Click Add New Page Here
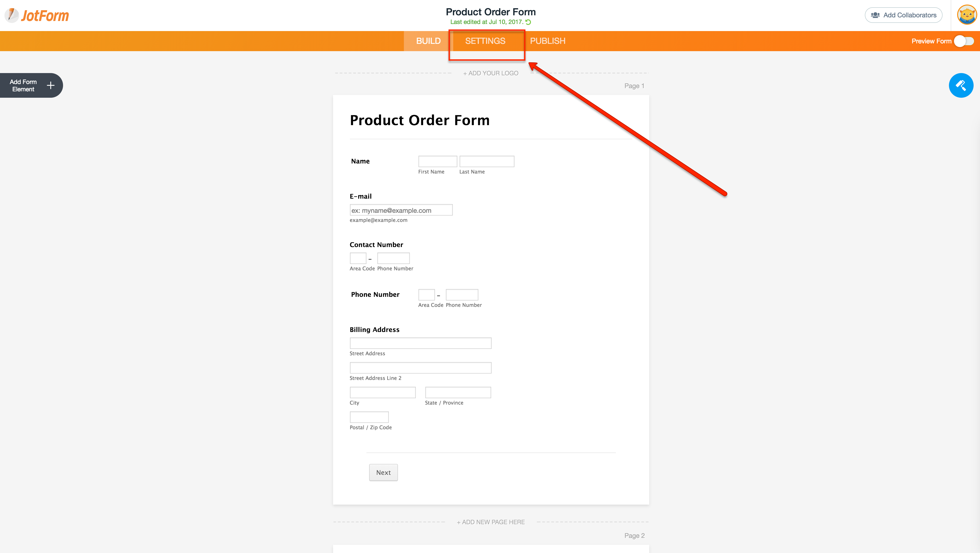Image resolution: width=980 pixels, height=553 pixels. (x=491, y=522)
